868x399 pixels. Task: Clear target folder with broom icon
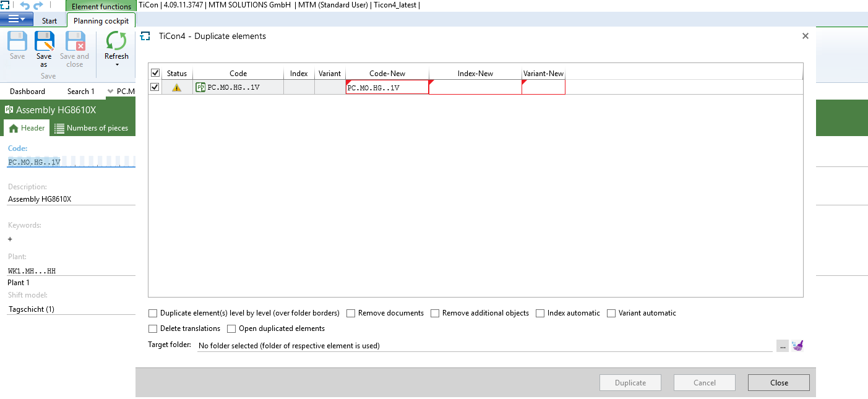click(797, 346)
